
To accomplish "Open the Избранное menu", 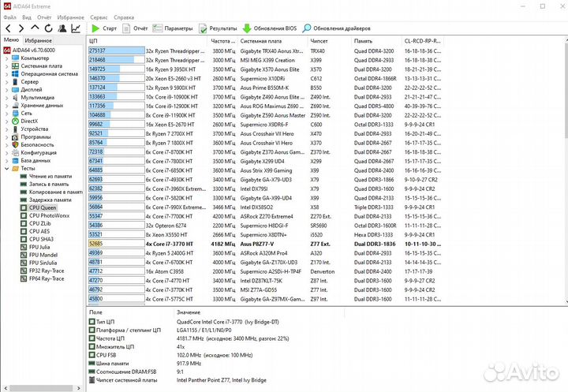I will click(71, 17).
